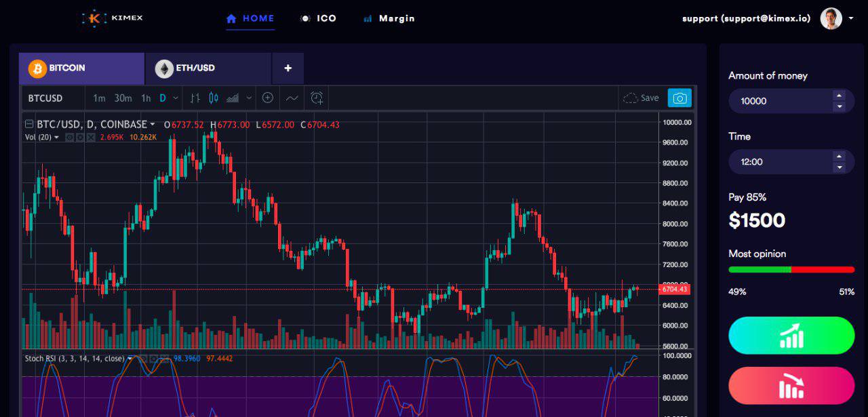Switch to the ETH/USD tab
Viewport: 868px width, 417px height.
pos(208,68)
